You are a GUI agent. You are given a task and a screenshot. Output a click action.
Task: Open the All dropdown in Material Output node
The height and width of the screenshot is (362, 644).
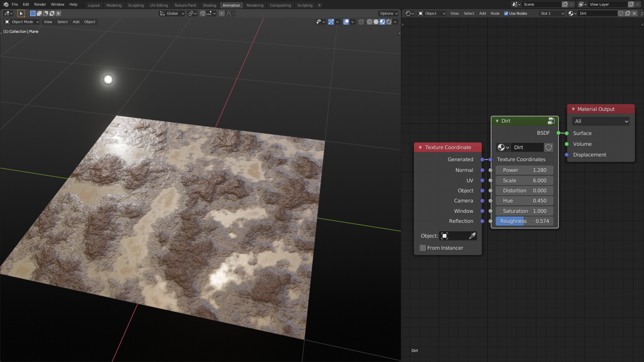pyautogui.click(x=600, y=121)
